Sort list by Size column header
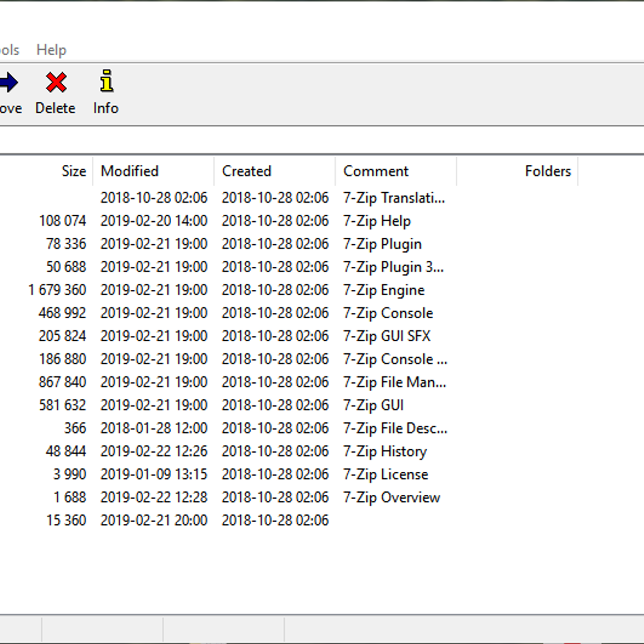 tap(73, 171)
